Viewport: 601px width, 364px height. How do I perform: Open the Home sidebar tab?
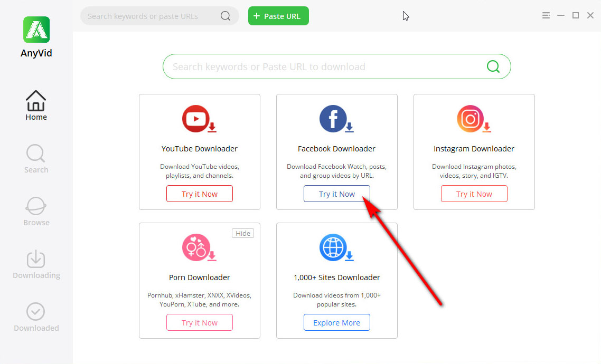click(x=36, y=106)
